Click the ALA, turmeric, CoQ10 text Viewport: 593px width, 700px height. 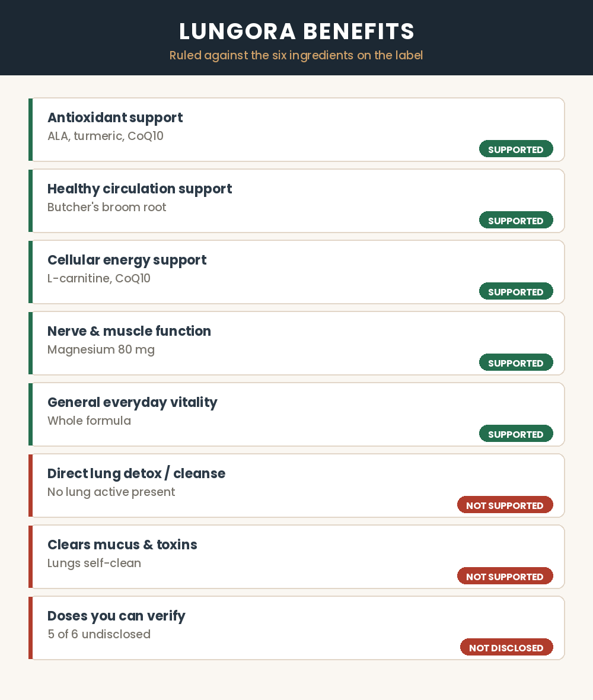106,136
